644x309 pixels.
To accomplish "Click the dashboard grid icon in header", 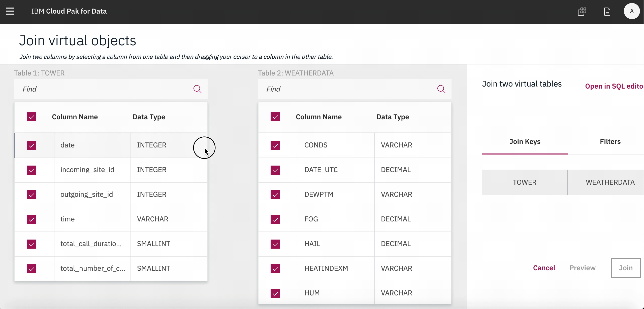I will click(x=582, y=11).
